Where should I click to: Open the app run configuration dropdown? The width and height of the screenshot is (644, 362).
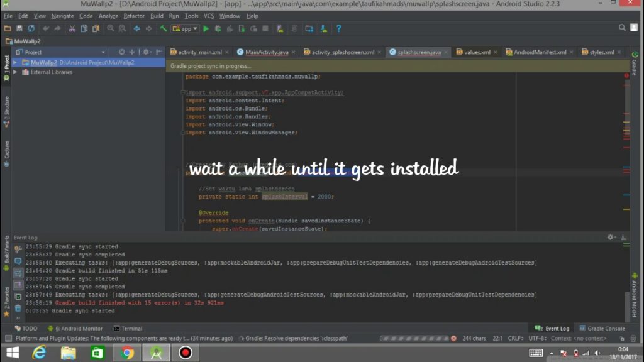[186, 28]
